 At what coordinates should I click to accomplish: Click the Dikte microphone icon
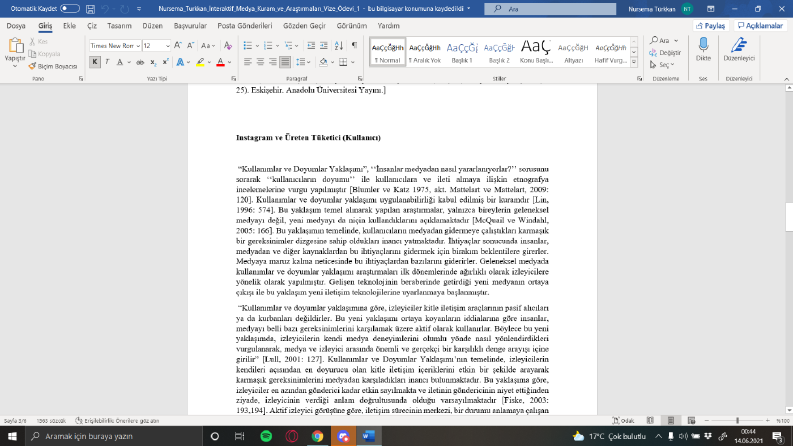point(703,46)
